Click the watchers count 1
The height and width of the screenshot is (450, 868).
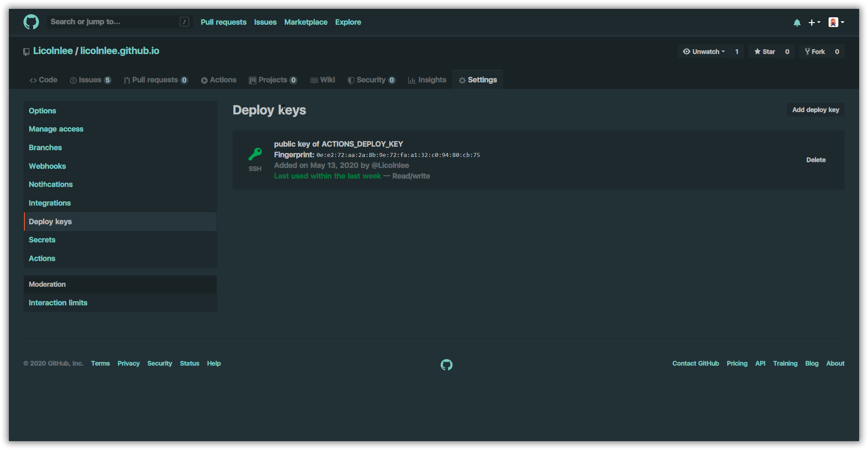[737, 51]
